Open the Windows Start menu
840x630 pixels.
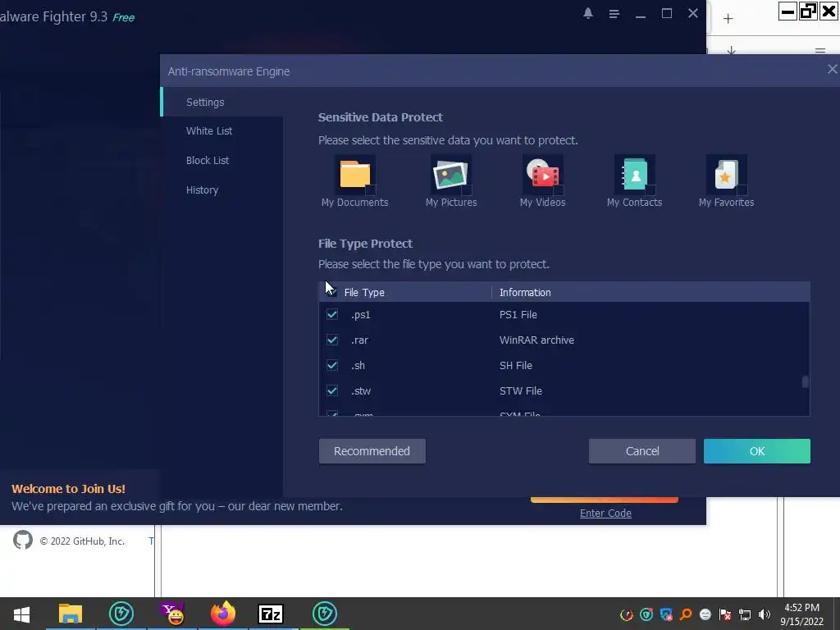[x=21, y=614]
